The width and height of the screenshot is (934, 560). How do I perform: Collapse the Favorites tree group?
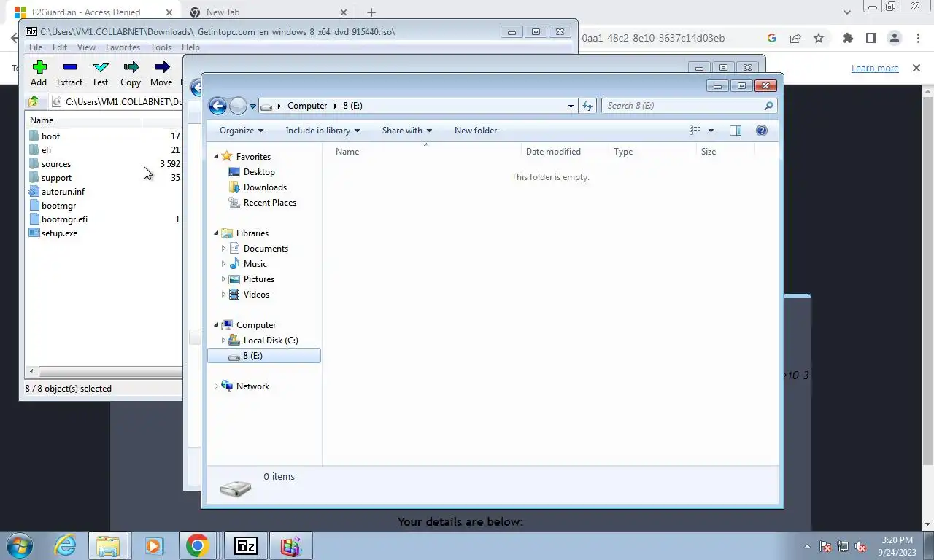[x=216, y=157]
